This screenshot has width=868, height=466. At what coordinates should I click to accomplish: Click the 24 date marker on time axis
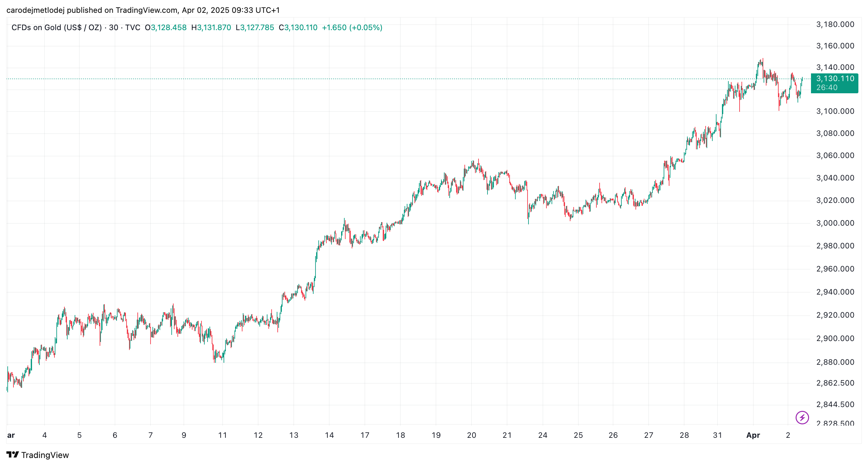(x=543, y=435)
